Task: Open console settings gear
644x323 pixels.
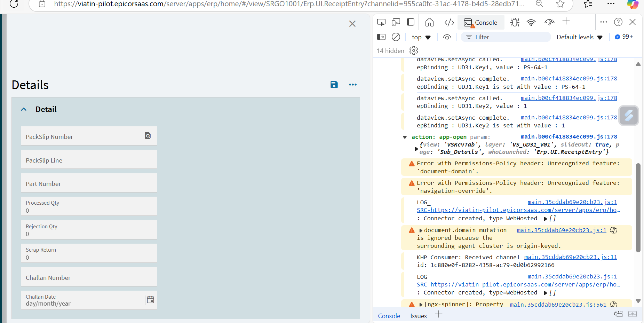Action: coord(414,50)
